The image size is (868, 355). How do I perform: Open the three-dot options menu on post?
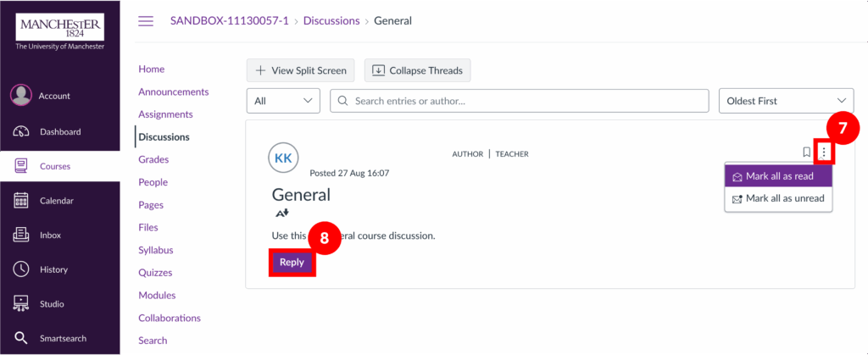[x=824, y=153]
